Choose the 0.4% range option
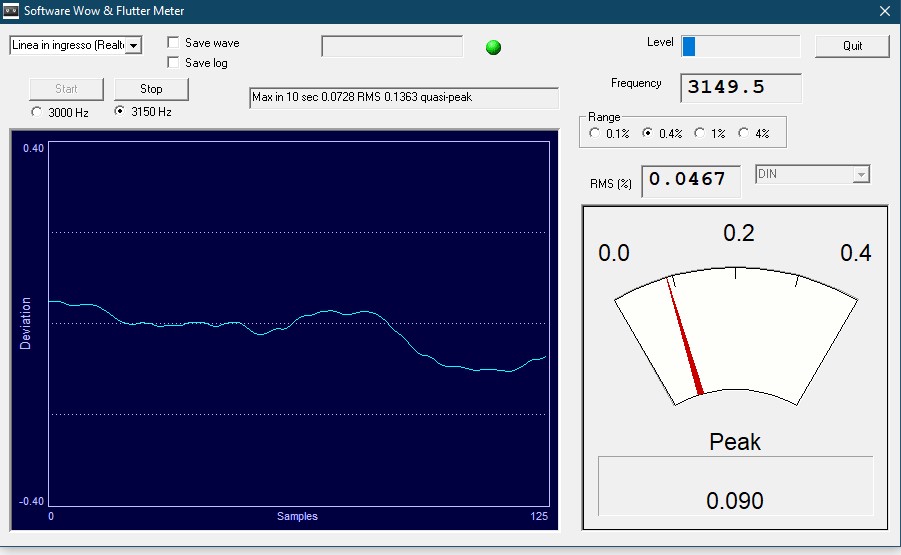The image size is (901, 555). point(648,133)
